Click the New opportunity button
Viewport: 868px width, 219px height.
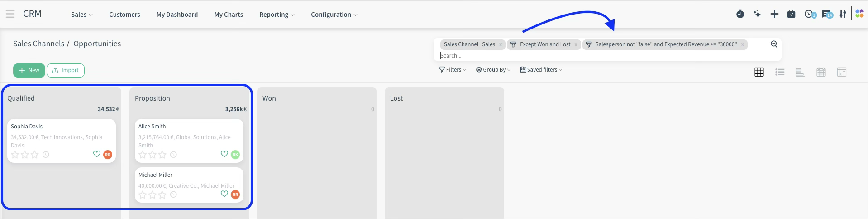(29, 70)
